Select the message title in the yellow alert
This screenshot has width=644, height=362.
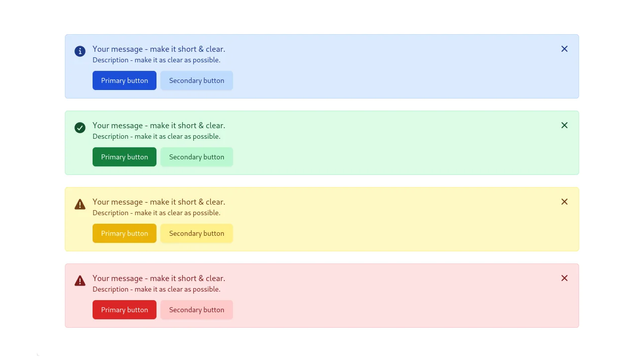158,202
